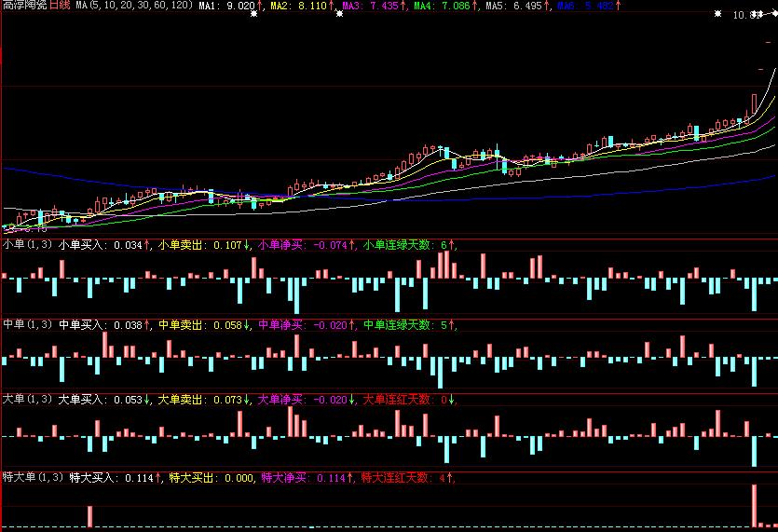Select the 日线 period label
This screenshot has height=532, width=778.
click(x=61, y=5)
